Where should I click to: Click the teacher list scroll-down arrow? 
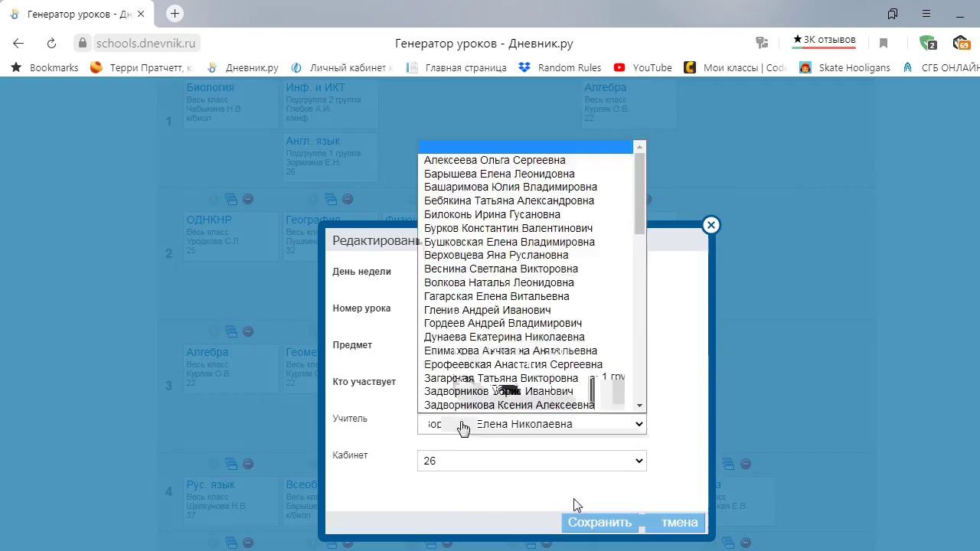click(639, 406)
